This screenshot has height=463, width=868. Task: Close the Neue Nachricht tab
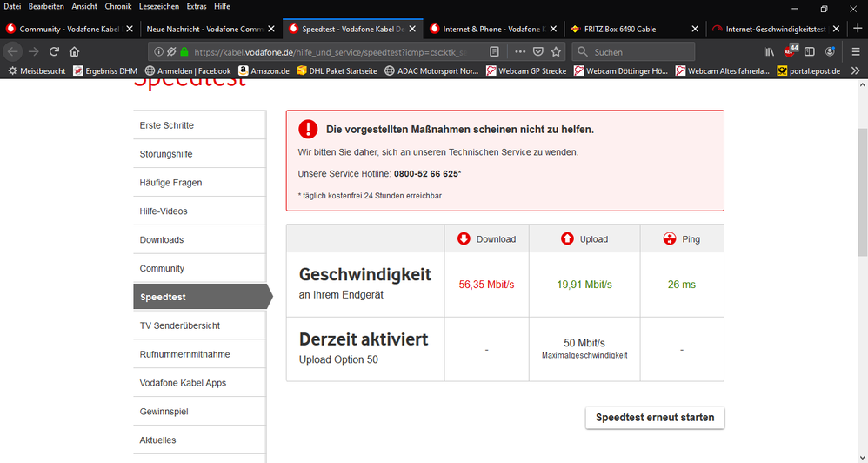pos(271,29)
